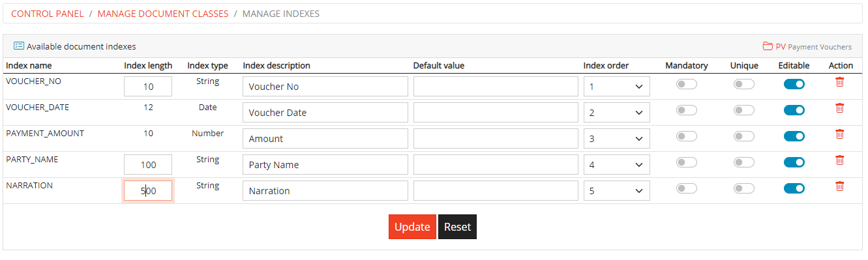Delete the PARTY_NAME index with trash icon
868x260 pixels.
tap(839, 160)
